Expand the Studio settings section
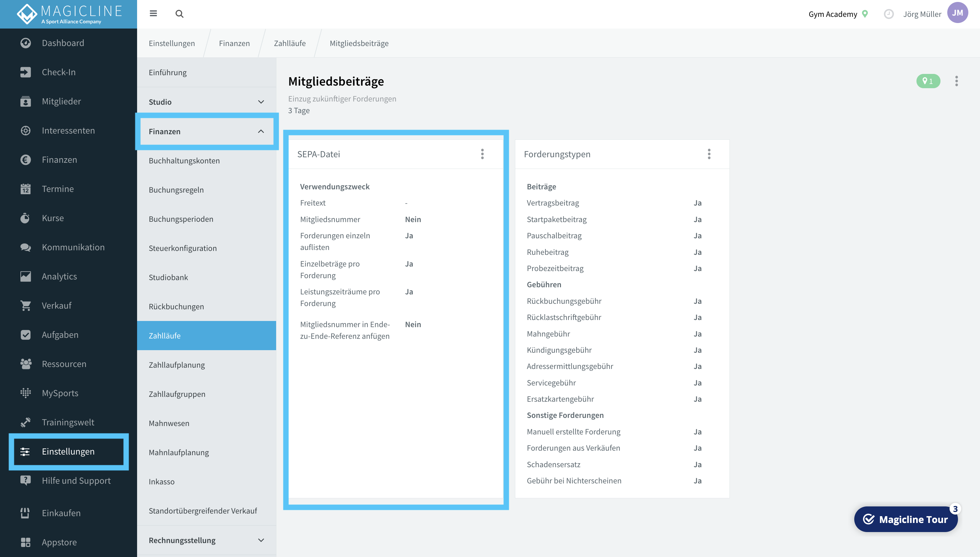The image size is (980, 557). (206, 102)
